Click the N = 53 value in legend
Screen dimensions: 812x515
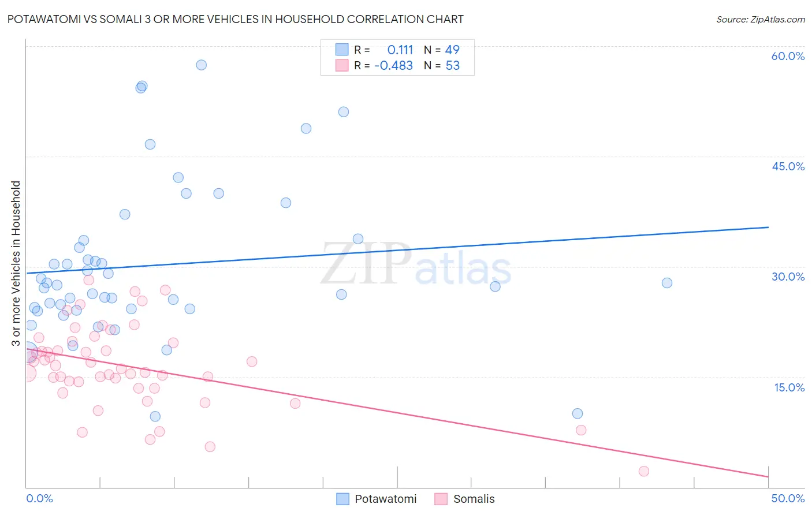(x=442, y=65)
